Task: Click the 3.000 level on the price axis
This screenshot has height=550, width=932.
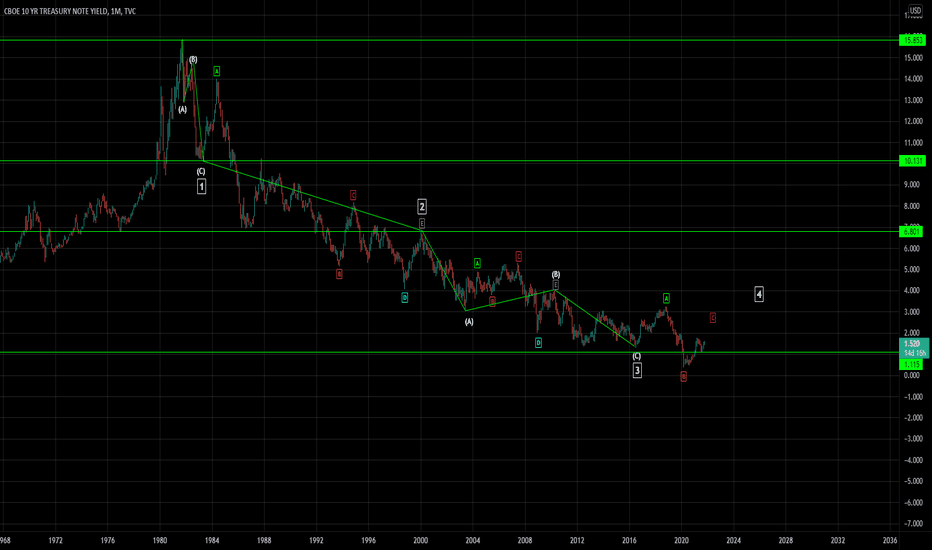Action: [912, 312]
